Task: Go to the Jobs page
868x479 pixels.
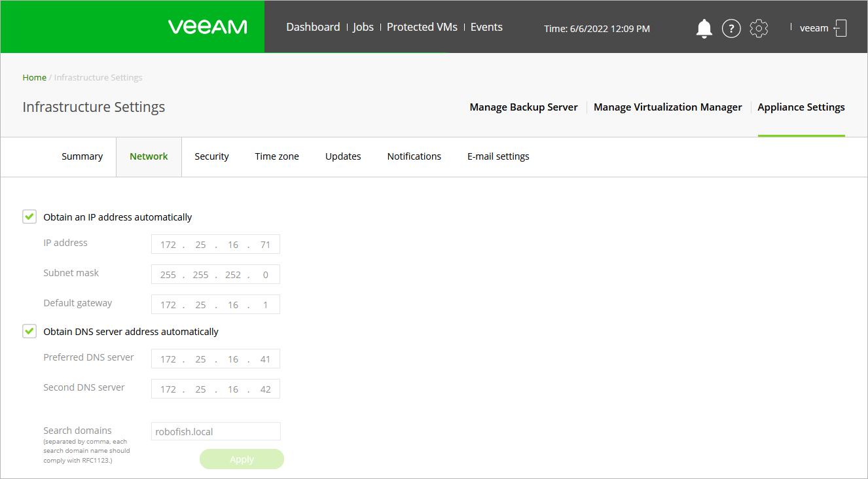Action: (363, 27)
